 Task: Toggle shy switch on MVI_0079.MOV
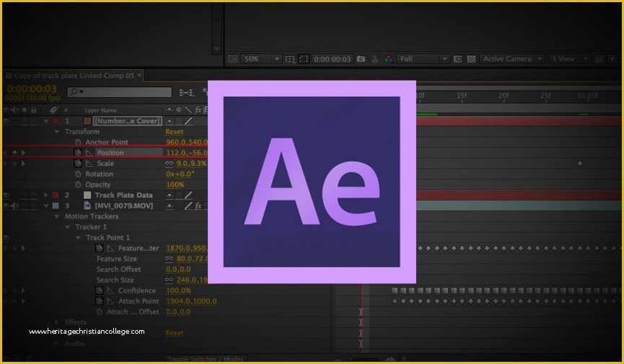170,205
